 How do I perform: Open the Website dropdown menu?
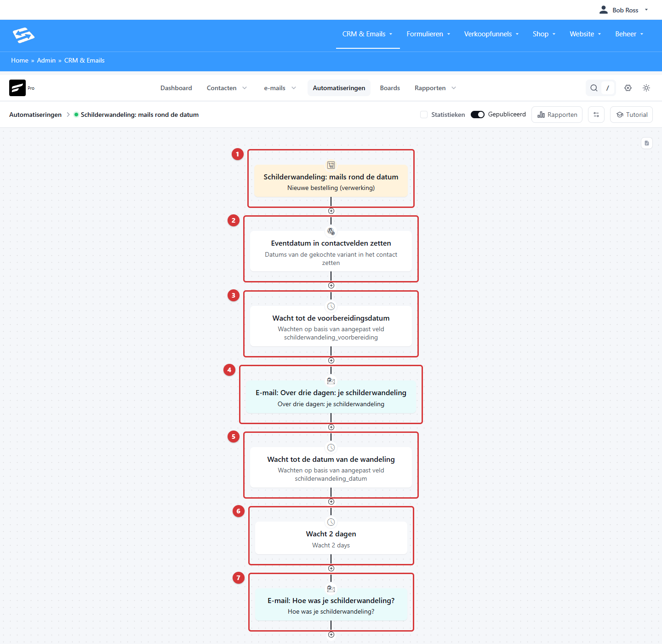pyautogui.click(x=586, y=34)
